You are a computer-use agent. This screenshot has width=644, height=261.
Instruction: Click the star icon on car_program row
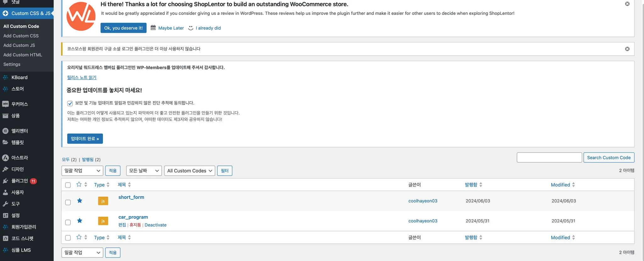pos(80,220)
